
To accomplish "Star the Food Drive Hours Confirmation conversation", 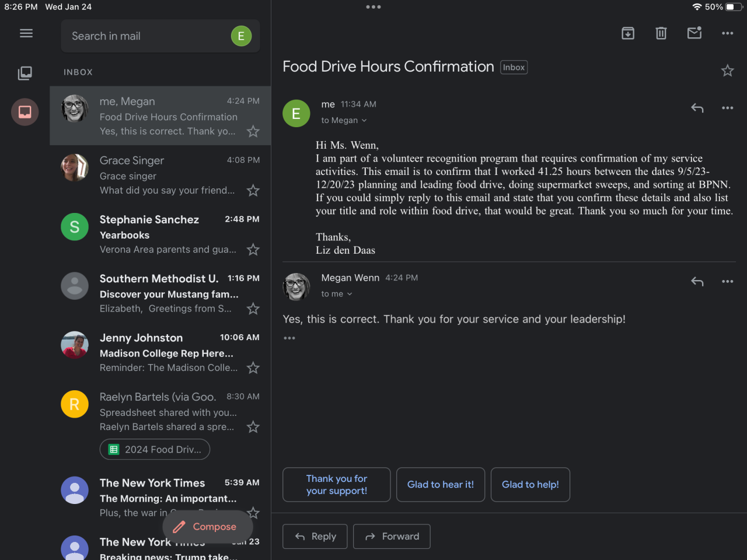I will point(727,71).
